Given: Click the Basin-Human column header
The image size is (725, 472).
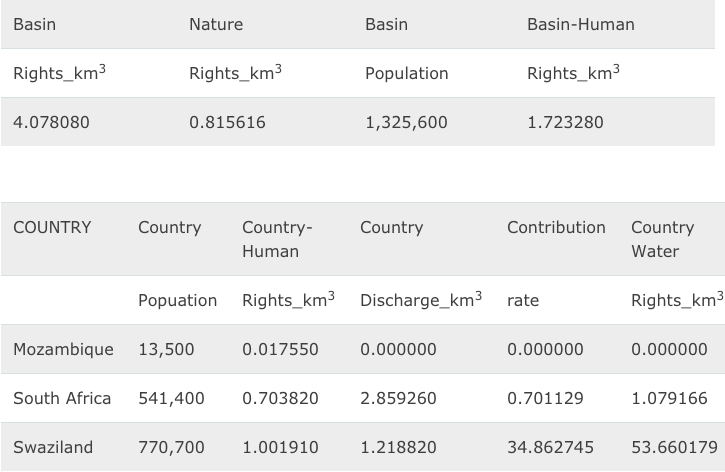Looking at the screenshot, I should 580,25.
